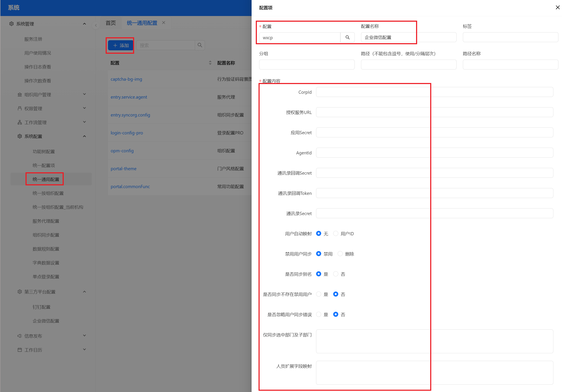Select 用户ID for 用户自动映射
562x392 pixels.
pyautogui.click(x=336, y=234)
